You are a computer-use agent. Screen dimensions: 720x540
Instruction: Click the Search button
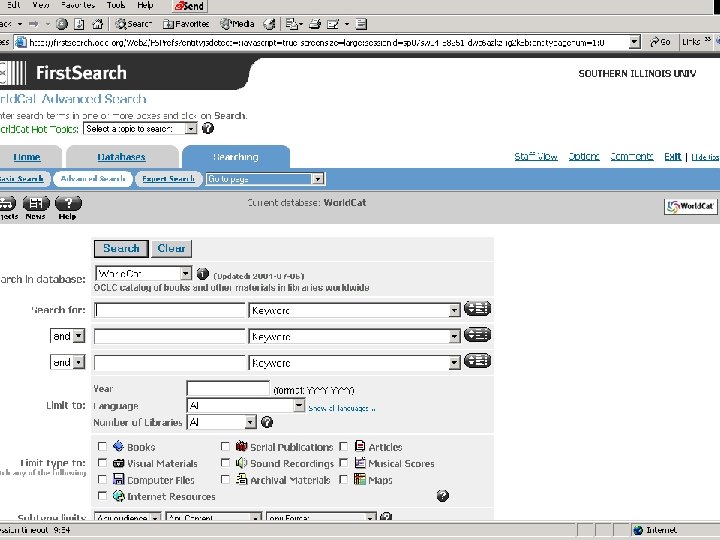click(x=121, y=248)
